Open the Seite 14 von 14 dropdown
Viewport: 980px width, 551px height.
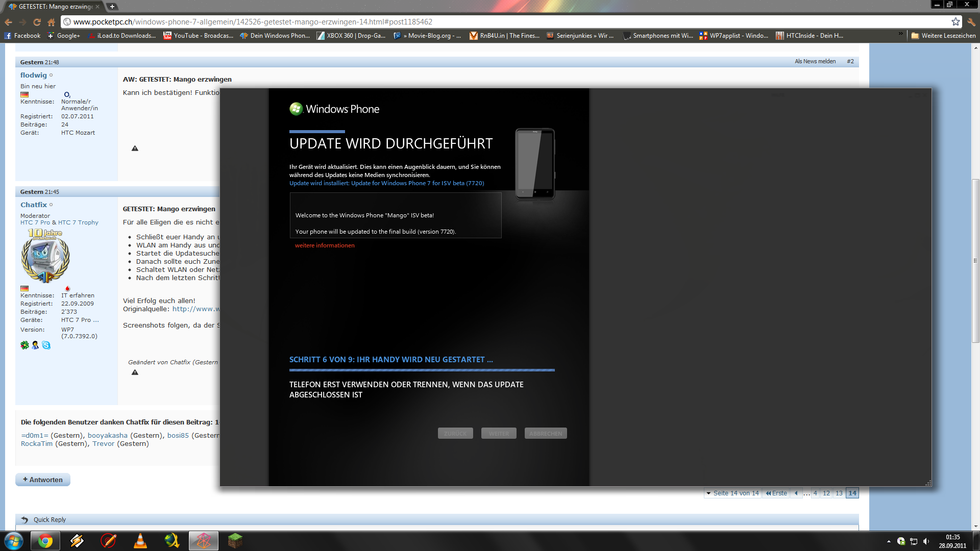click(x=732, y=493)
